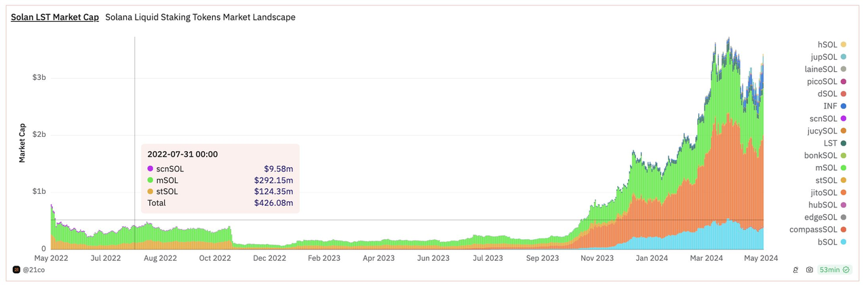Toggle mSOL series in legend
The width and height of the screenshot is (868, 288).
tap(825, 167)
